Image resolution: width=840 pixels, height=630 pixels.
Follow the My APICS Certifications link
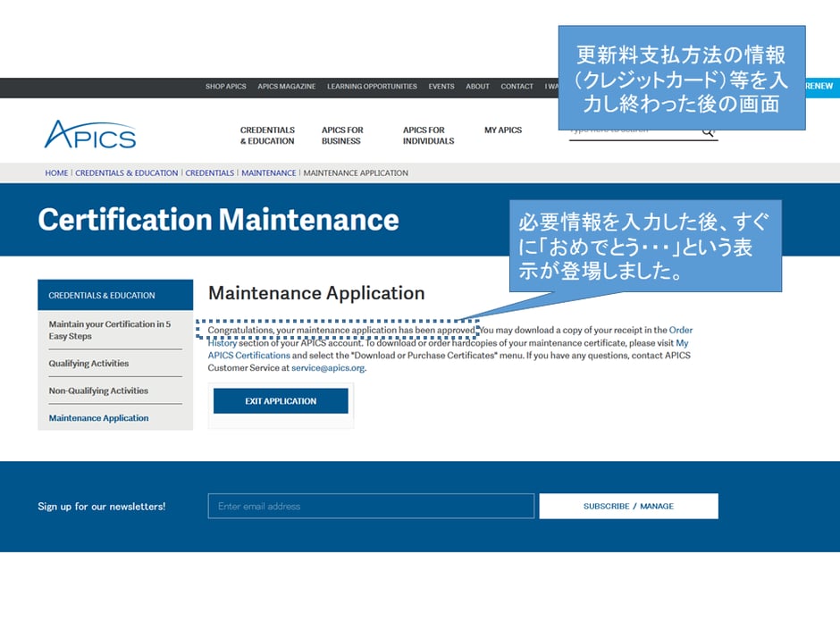pyautogui.click(x=249, y=355)
